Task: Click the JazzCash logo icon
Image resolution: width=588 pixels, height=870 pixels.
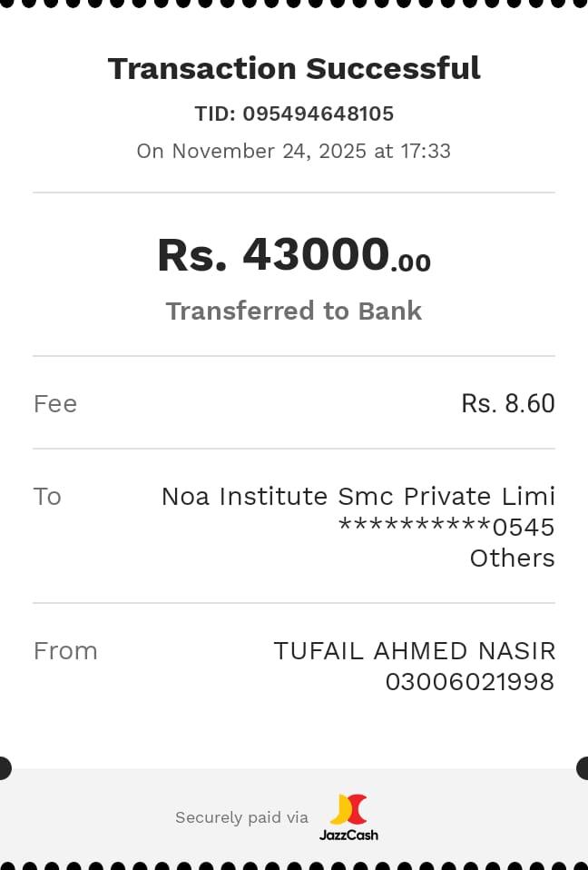Action: pyautogui.click(x=348, y=808)
